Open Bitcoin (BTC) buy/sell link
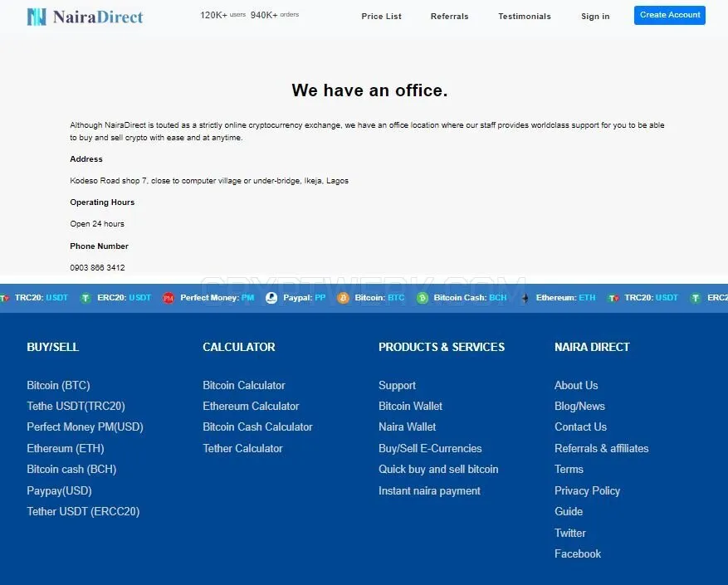The height and width of the screenshot is (585, 728). (x=58, y=385)
